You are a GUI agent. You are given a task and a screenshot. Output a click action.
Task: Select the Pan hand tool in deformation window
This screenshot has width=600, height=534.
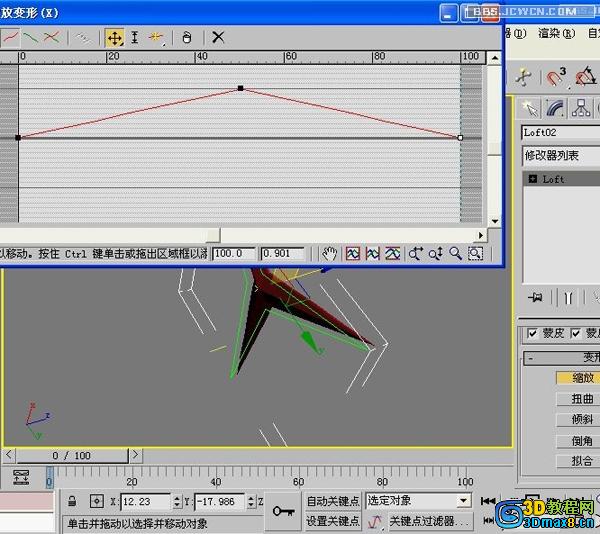point(329,254)
